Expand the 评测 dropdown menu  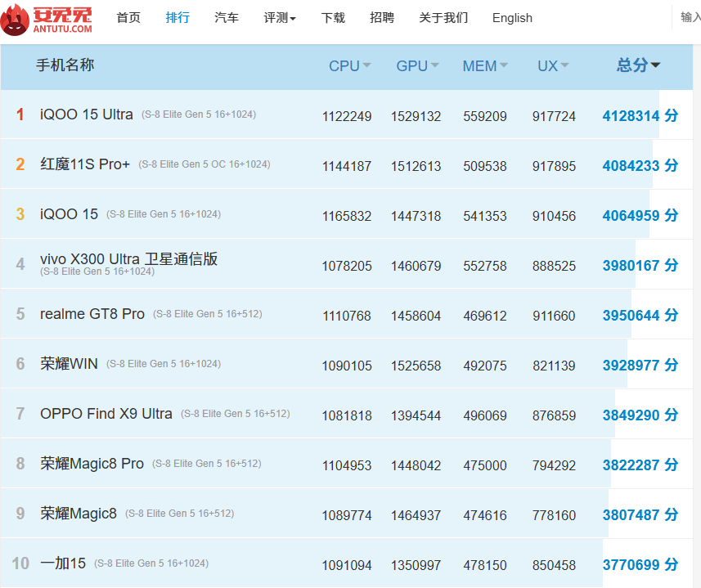(280, 17)
